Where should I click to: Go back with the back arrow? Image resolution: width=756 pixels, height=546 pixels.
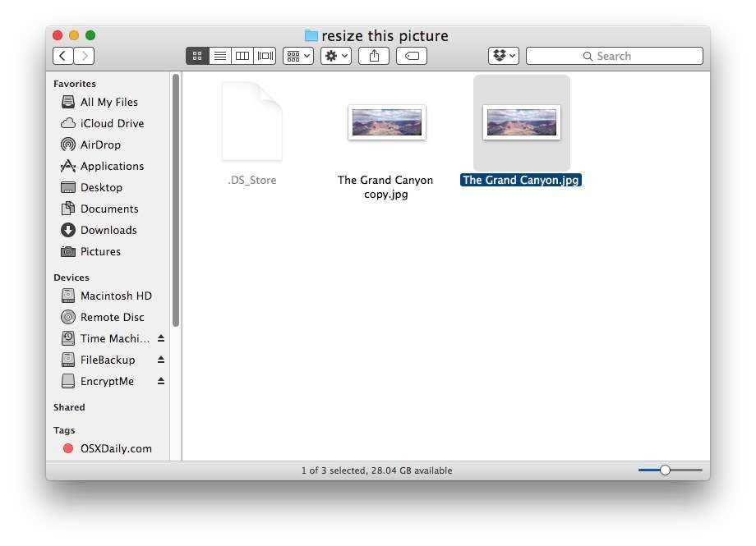(63, 56)
